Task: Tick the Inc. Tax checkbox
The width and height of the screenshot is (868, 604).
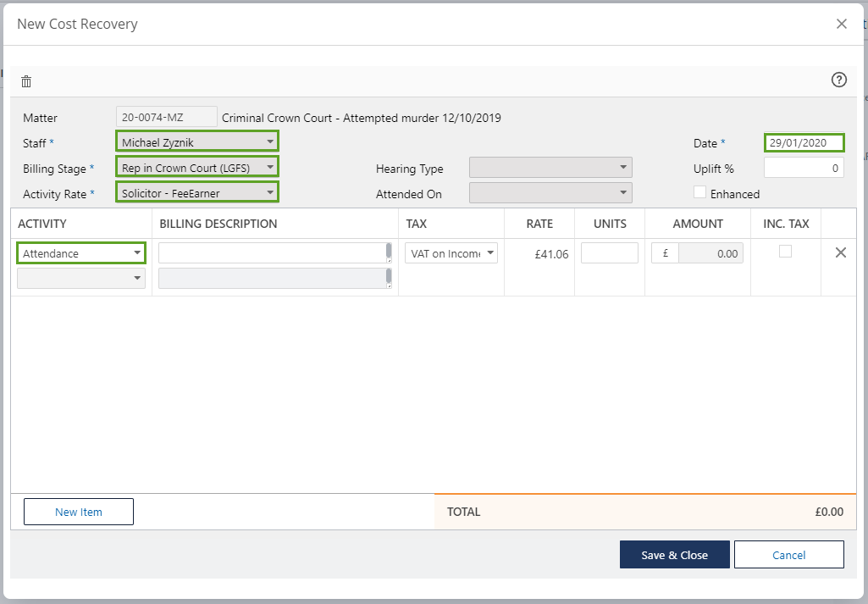Action: (x=785, y=252)
